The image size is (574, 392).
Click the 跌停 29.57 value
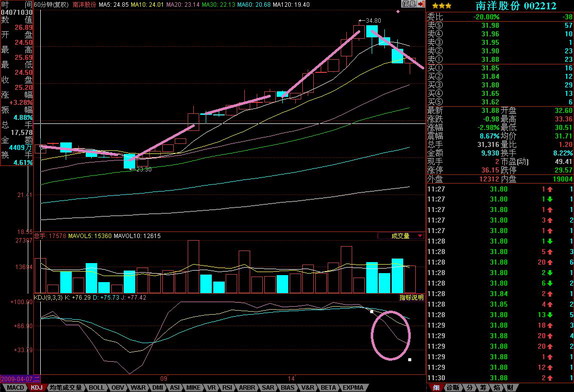pos(563,170)
